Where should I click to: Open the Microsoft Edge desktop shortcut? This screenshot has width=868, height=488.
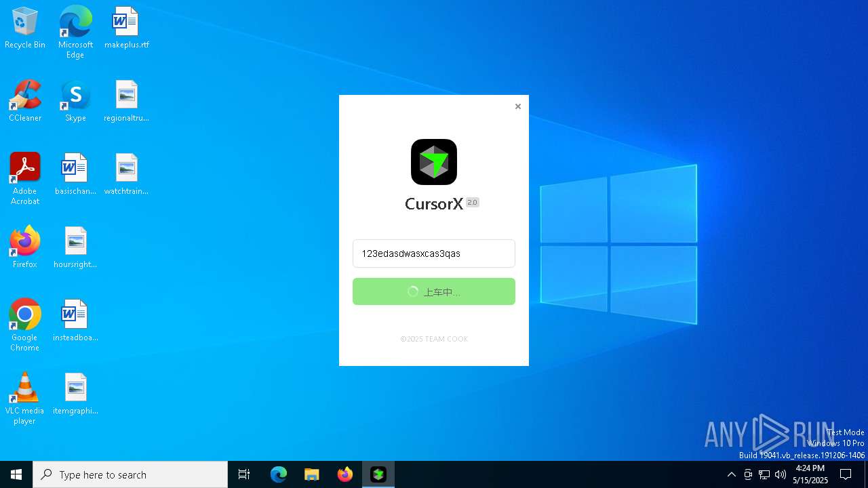click(75, 33)
